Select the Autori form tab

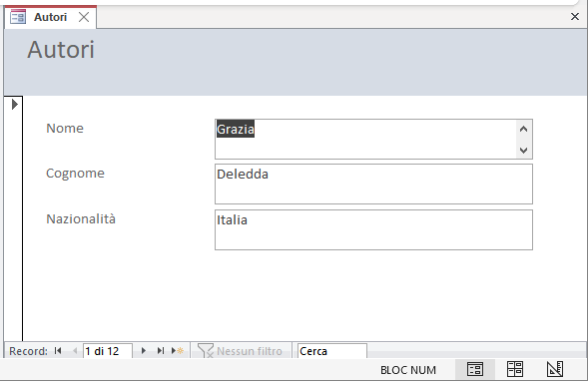click(50, 17)
